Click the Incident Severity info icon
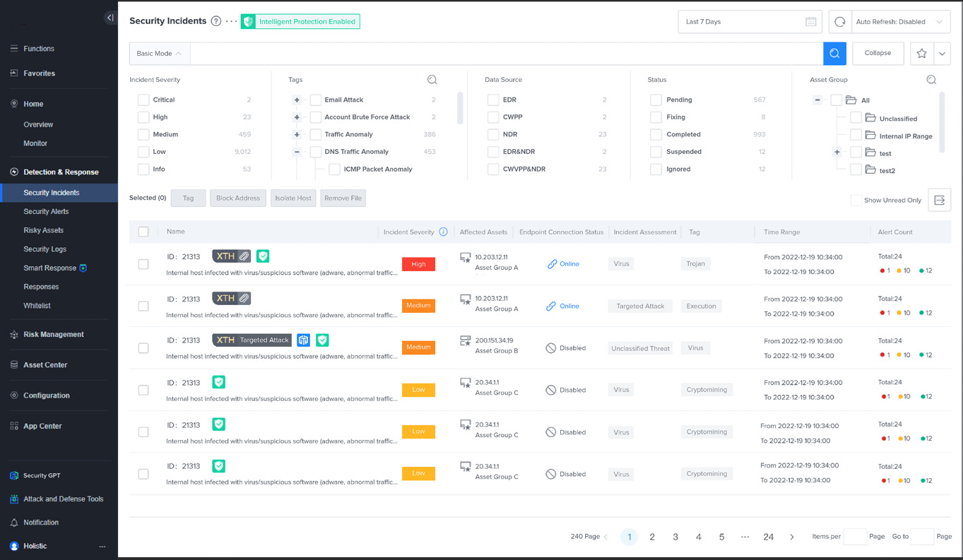This screenshot has width=963, height=560. [x=443, y=232]
